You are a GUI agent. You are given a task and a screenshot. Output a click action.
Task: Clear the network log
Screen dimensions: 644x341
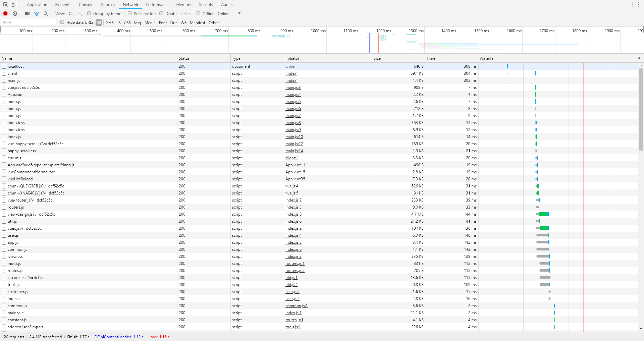click(x=15, y=13)
